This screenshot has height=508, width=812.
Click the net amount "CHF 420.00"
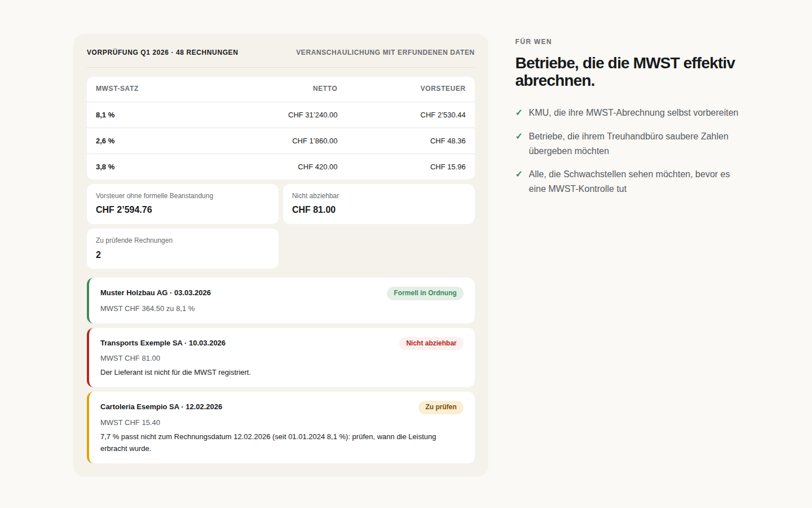[317, 167]
